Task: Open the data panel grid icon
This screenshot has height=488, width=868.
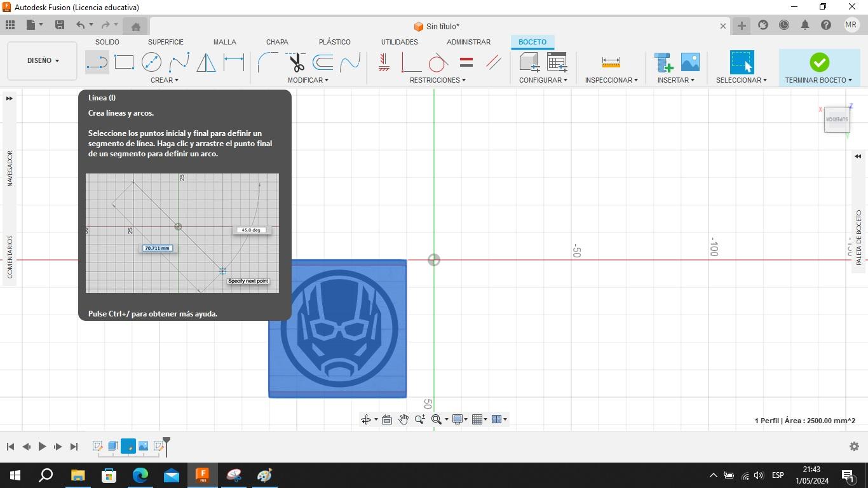Action: click(x=10, y=25)
